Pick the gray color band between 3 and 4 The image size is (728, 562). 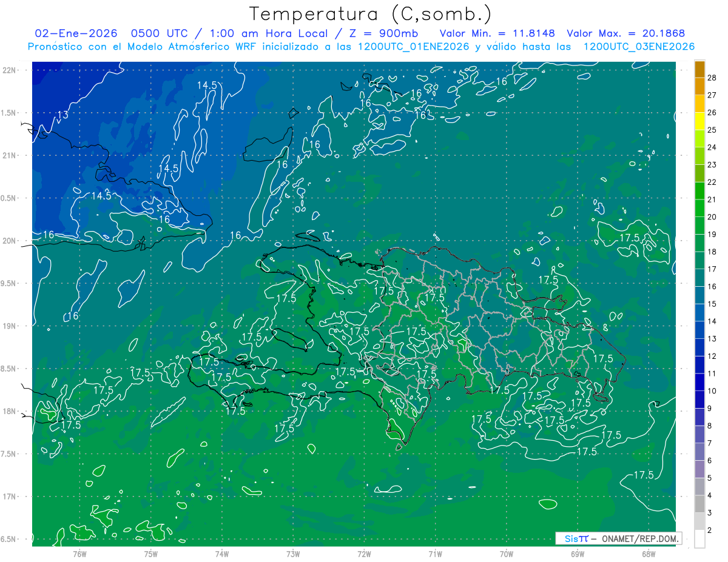click(x=699, y=504)
